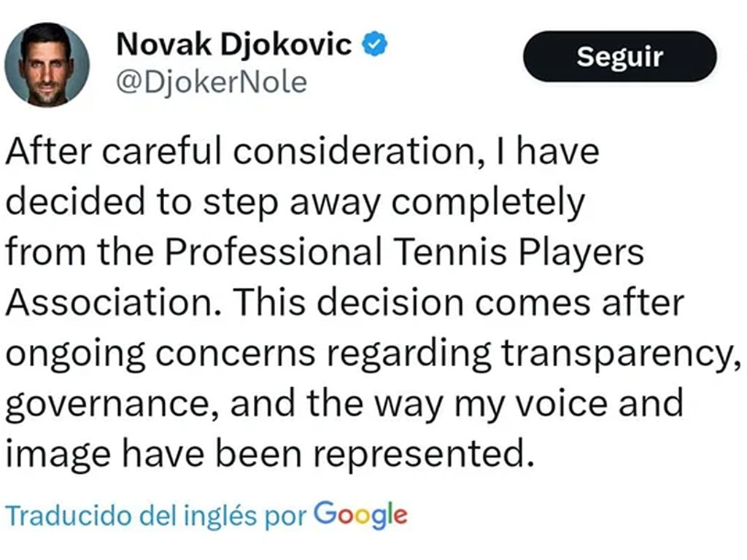
Task: Click the blue verified badge
Action: tap(376, 45)
